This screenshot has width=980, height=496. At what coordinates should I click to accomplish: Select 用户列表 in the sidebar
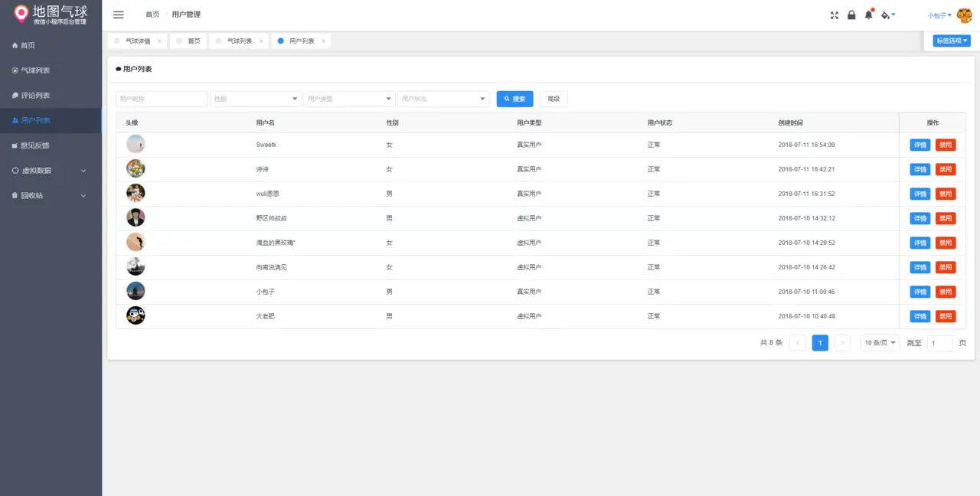click(51, 120)
